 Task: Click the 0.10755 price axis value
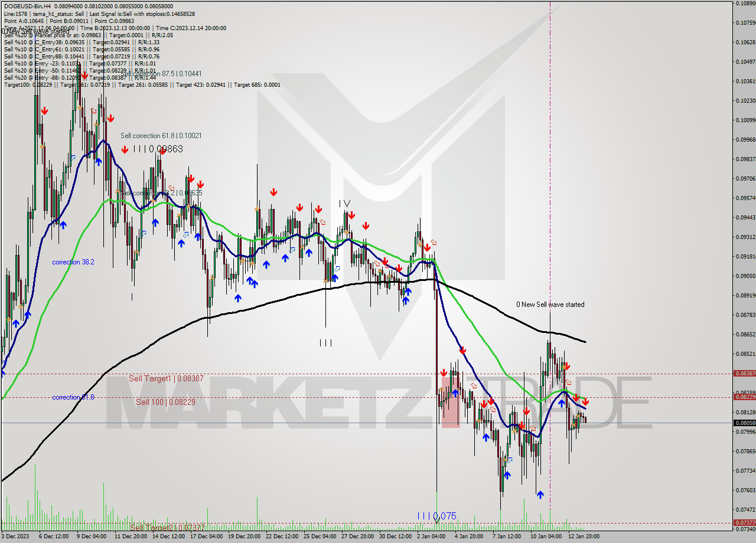pyautogui.click(x=745, y=23)
